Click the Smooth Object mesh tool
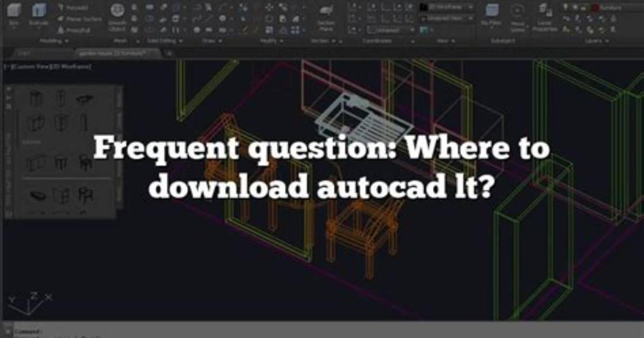 [117, 17]
